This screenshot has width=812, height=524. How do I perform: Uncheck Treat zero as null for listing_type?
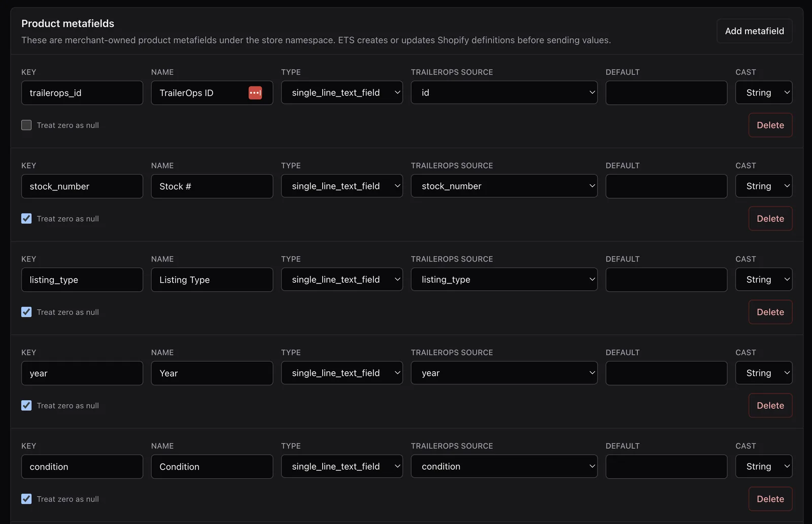(26, 312)
